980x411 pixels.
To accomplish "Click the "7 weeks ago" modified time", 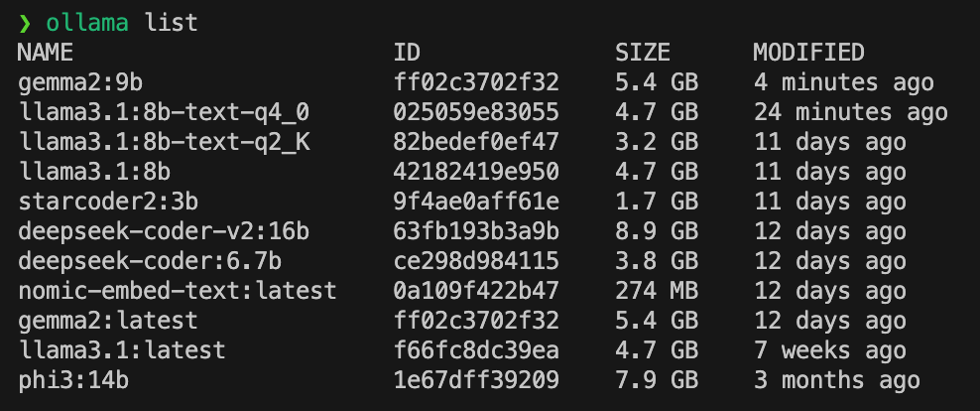I will [829, 350].
